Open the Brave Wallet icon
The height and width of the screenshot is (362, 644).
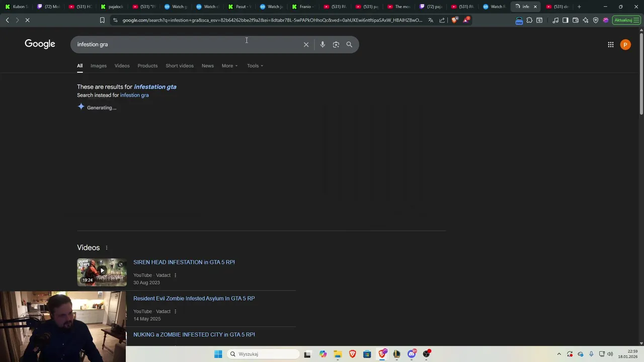pos(576,20)
